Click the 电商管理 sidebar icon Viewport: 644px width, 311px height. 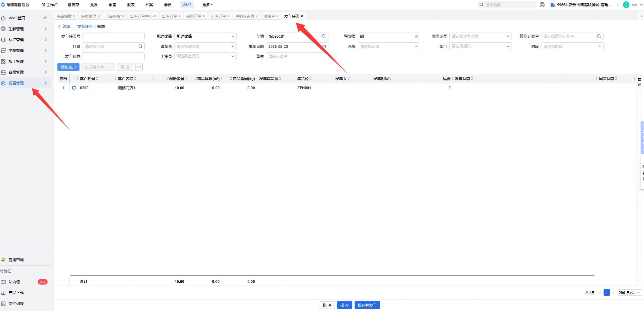(x=3, y=51)
